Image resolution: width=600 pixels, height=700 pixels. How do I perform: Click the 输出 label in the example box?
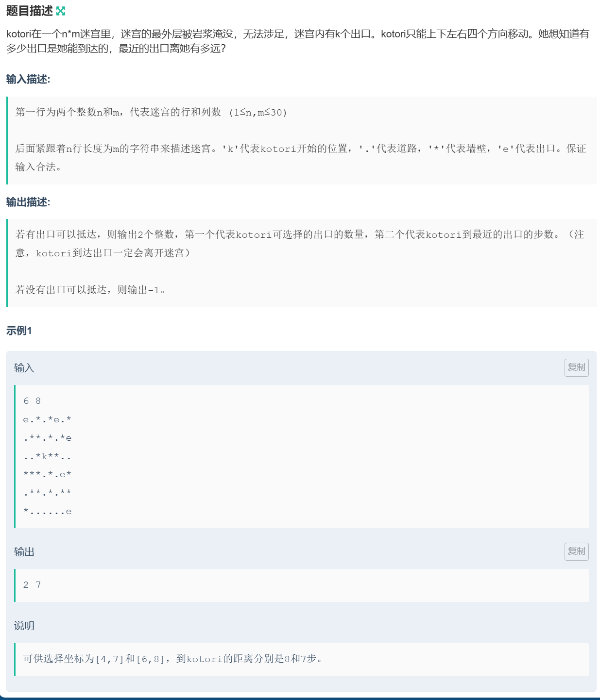(24, 552)
